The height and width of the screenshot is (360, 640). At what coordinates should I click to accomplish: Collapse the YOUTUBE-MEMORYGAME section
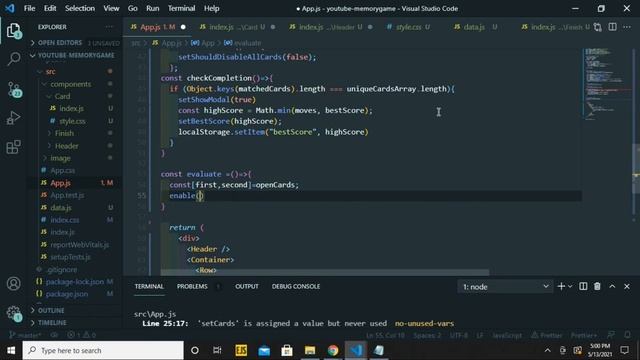click(75, 55)
